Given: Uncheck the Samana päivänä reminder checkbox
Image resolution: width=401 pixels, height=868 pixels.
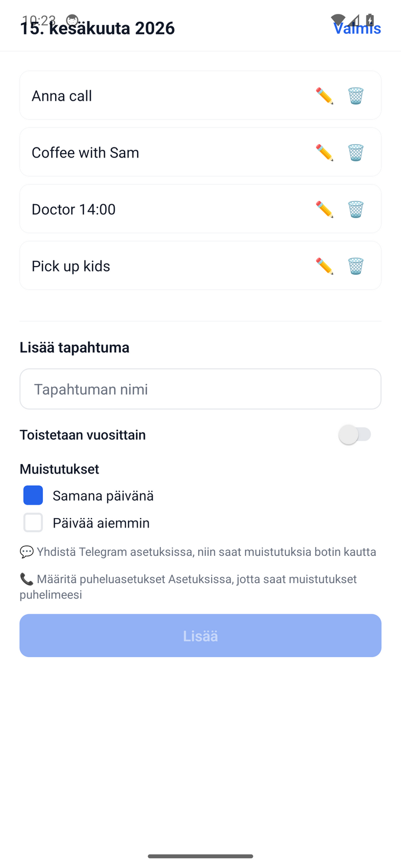Looking at the screenshot, I should pyautogui.click(x=33, y=495).
